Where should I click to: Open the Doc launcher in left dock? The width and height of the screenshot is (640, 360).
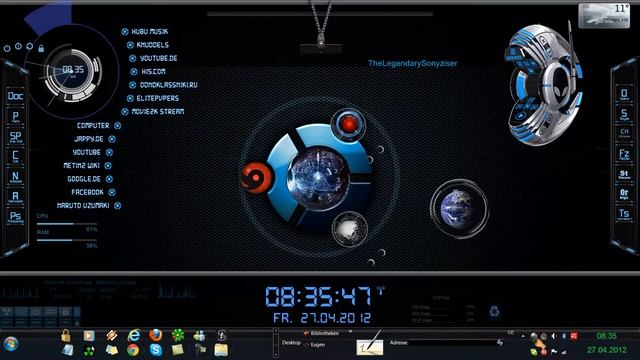(16, 96)
